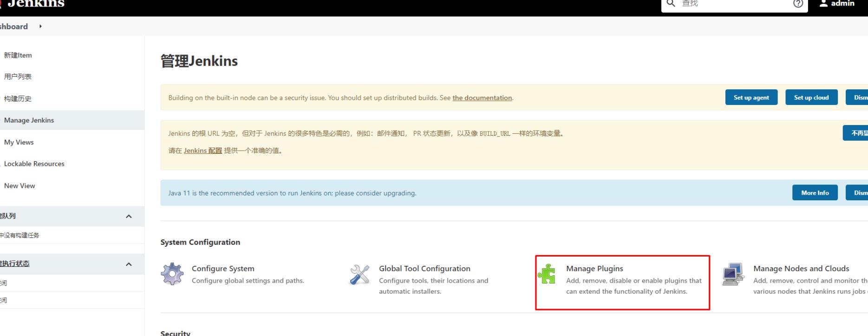Dismiss the Java 11 recommendation notice
Viewport: 868px width, 336px height.
click(857, 193)
